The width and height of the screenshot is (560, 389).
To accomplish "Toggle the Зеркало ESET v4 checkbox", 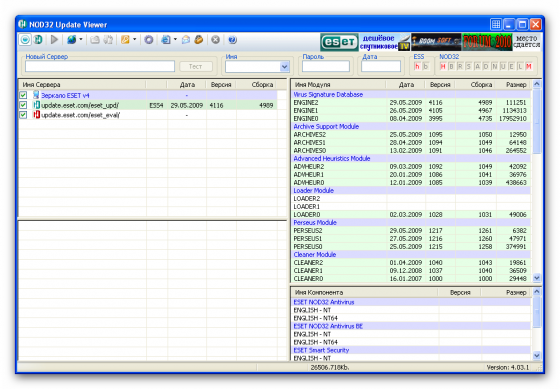I will (23, 95).
